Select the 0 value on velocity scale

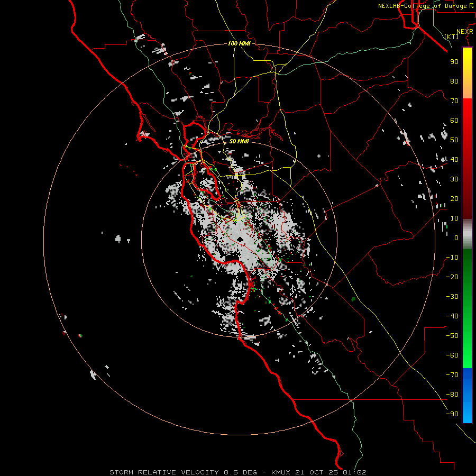456,237
